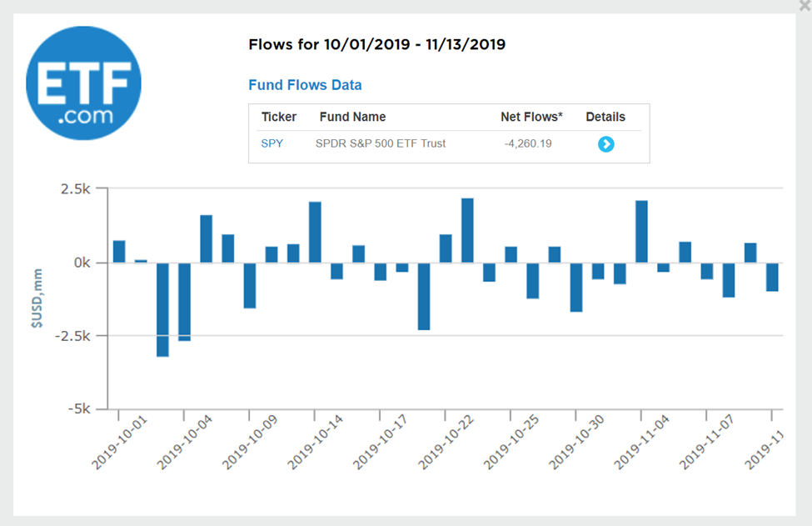Click the Fund Name column header

pos(352,117)
